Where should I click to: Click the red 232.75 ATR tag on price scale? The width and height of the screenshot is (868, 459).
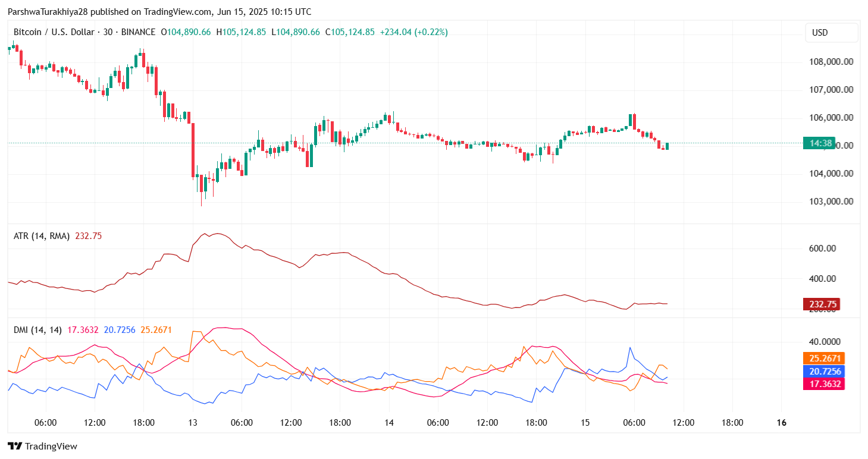coord(822,304)
